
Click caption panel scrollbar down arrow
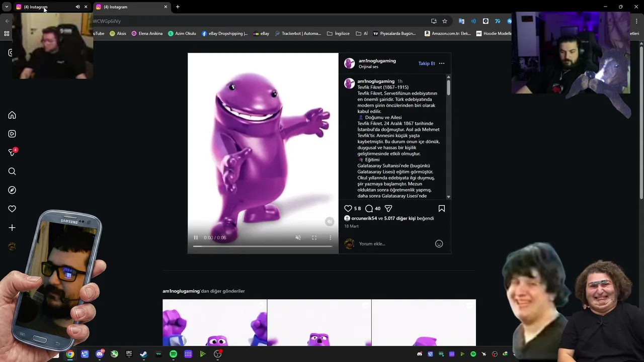click(x=448, y=197)
